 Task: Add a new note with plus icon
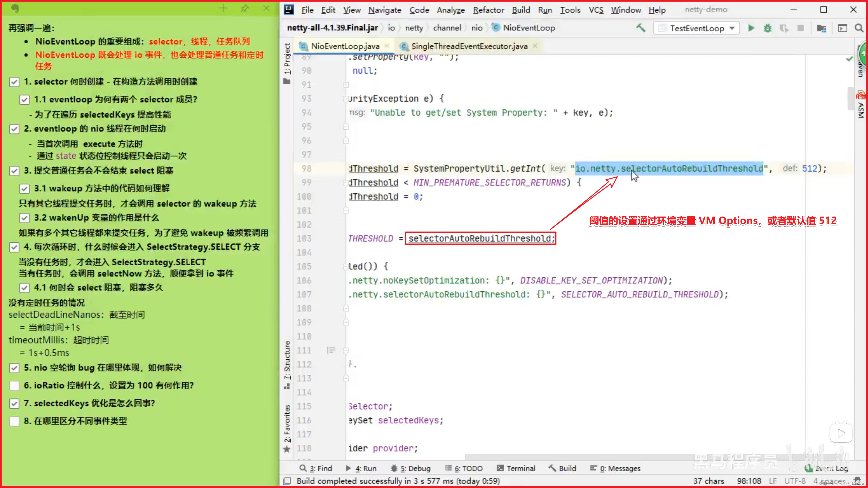pyautogui.click(x=223, y=8)
